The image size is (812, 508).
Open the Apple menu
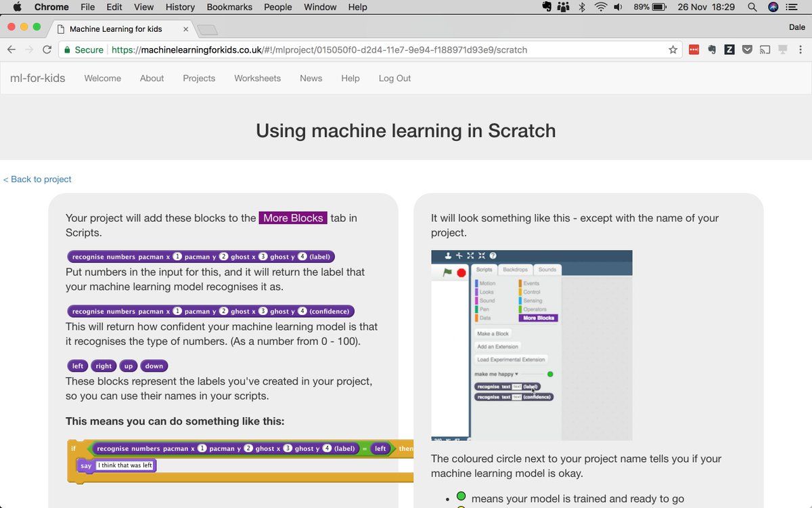tap(18, 7)
